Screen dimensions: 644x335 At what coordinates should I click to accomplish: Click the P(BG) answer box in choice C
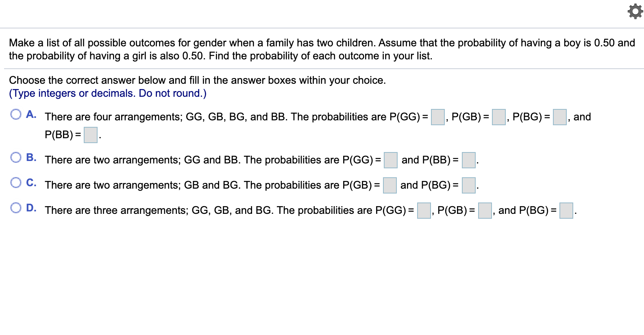coord(469,185)
